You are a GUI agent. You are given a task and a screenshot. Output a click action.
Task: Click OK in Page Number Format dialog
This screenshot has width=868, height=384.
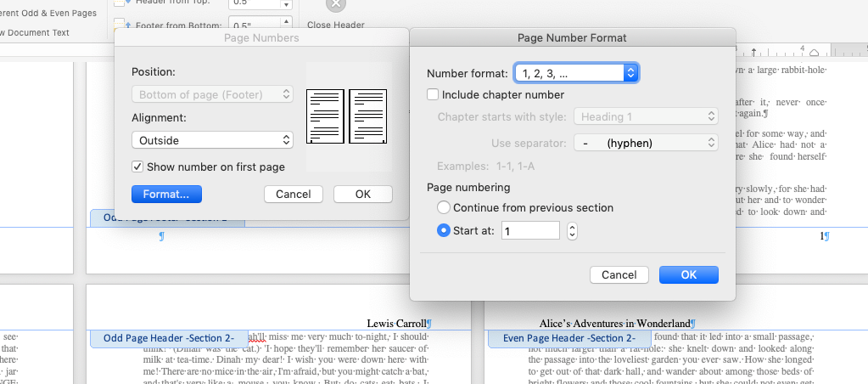[x=689, y=275]
